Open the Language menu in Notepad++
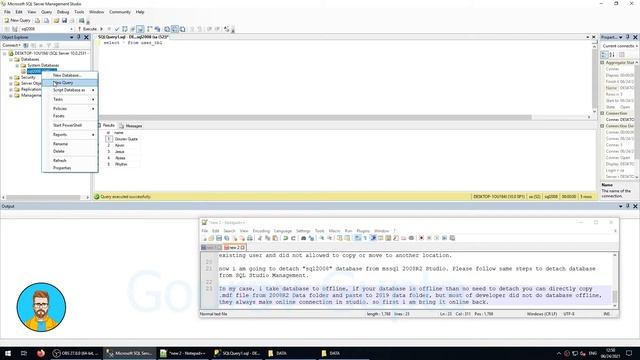 coord(283,231)
